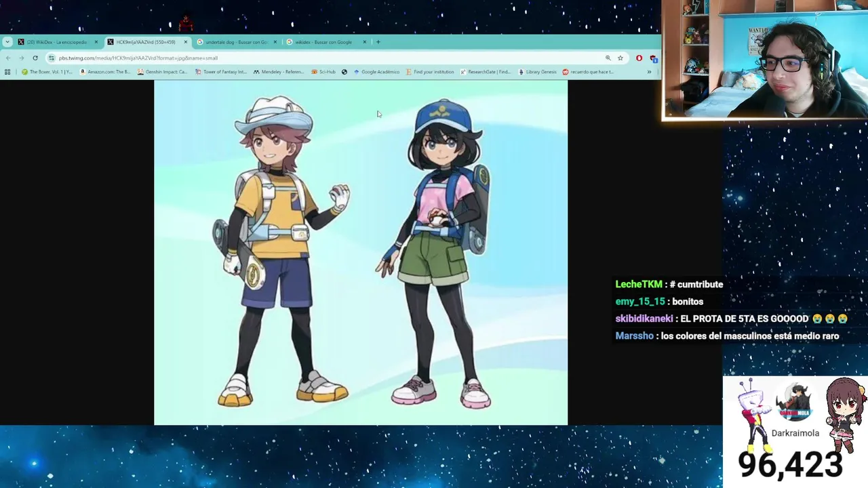This screenshot has width=868, height=488.
Task: Click emy_15_15 username in chat
Action: 640,302
